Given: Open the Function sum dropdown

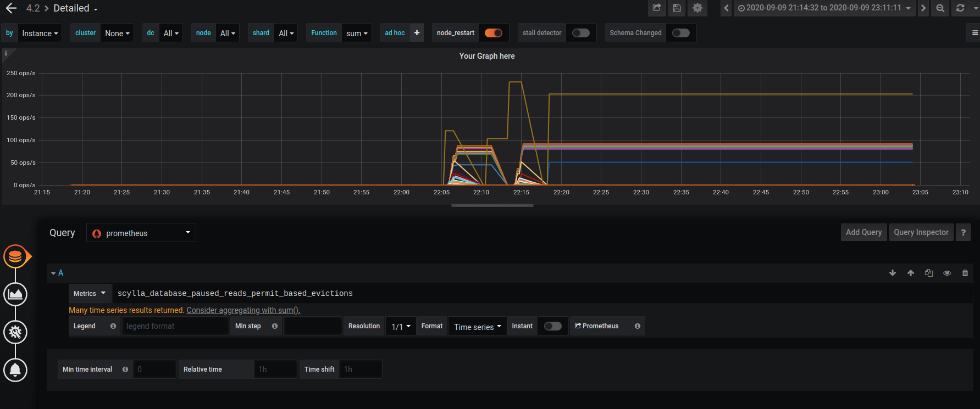Looking at the screenshot, I should (357, 33).
